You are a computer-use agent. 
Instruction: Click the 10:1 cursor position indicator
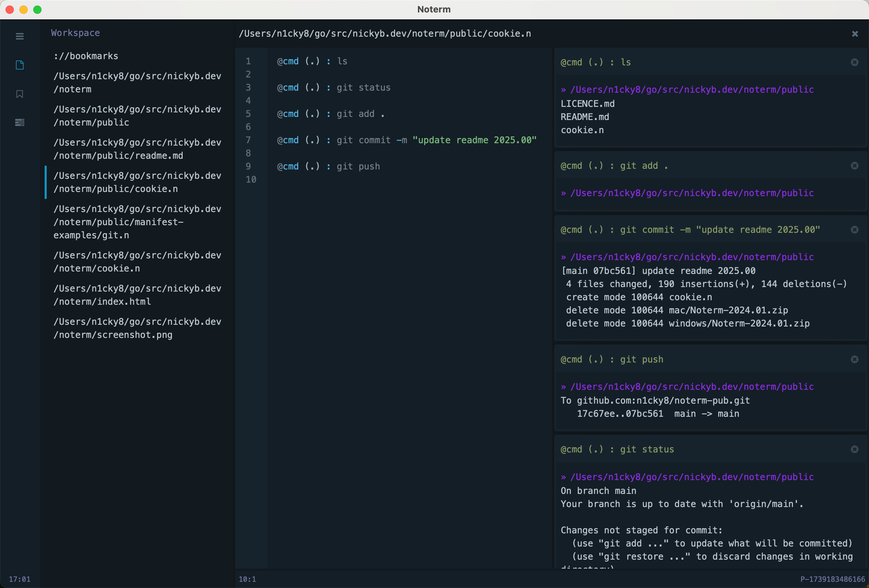(x=247, y=579)
